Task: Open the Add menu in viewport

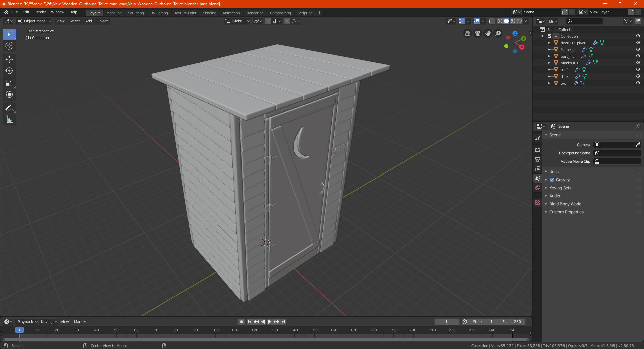Action: [x=88, y=21]
